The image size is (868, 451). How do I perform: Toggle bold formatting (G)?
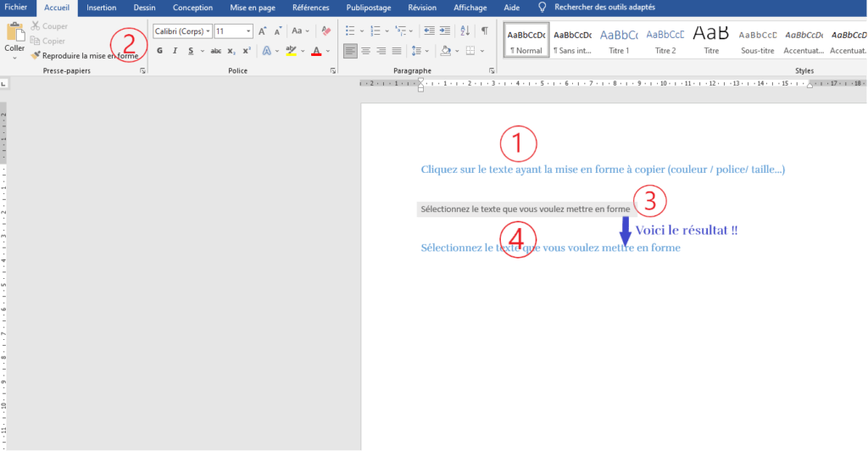(160, 51)
